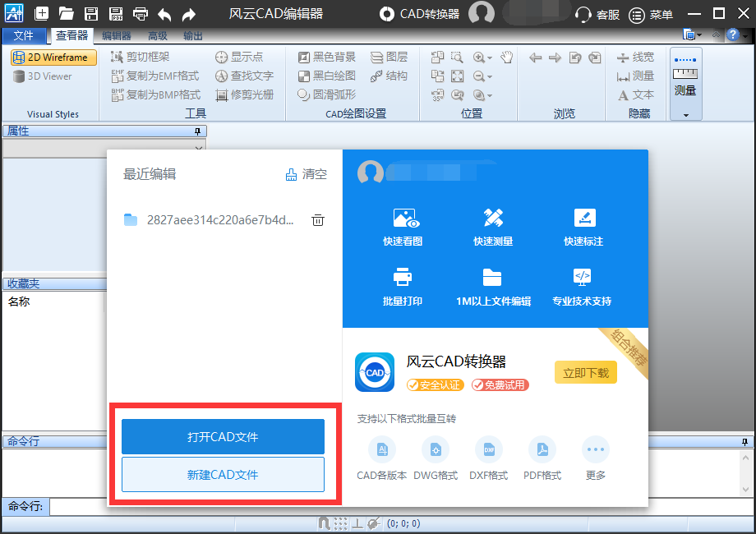
Task: Open recent file 2827aee314c220a6e7b4d...
Action: point(209,220)
